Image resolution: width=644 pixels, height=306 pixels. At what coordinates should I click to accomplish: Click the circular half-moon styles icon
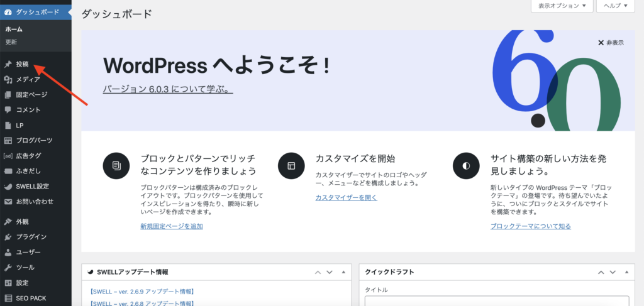click(466, 166)
